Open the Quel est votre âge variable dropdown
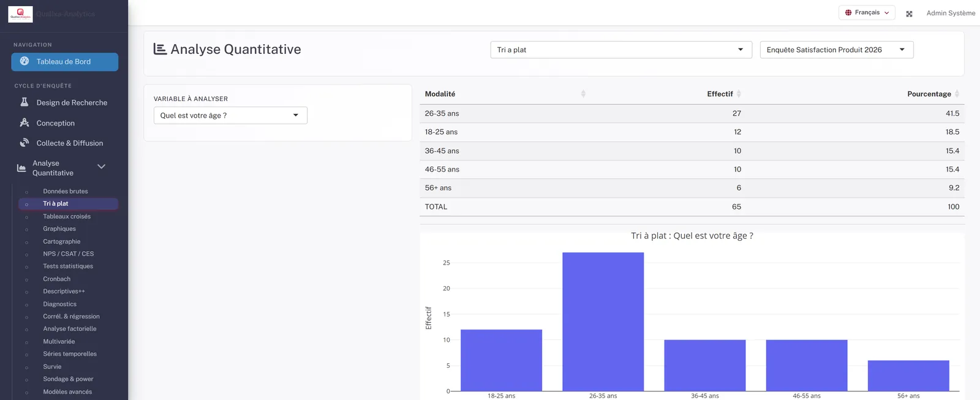The height and width of the screenshot is (400, 980). (x=230, y=115)
